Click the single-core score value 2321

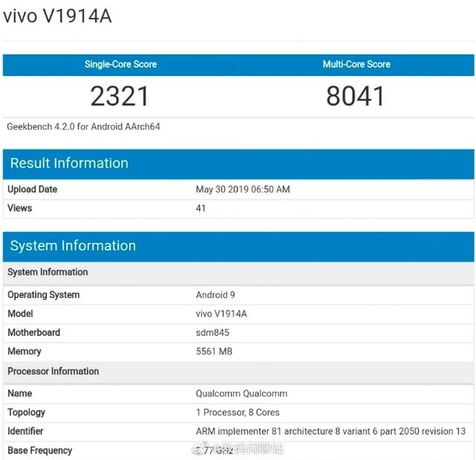tap(119, 96)
